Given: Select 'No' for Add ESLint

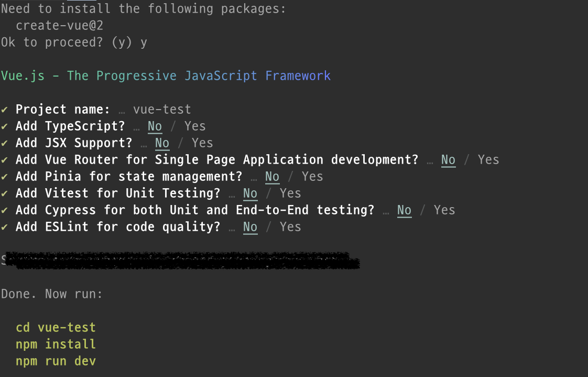Looking at the screenshot, I should coord(250,227).
